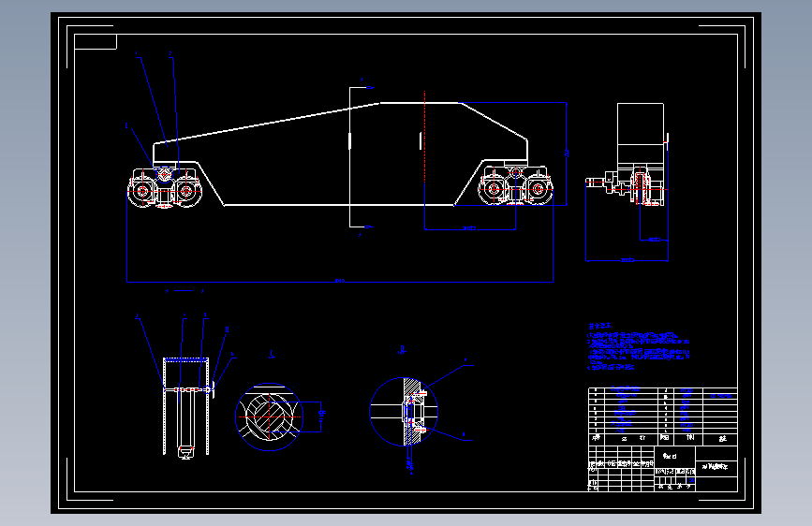Select the blue technical requirements text block
This screenshot has height=526, width=812.
coord(639,347)
